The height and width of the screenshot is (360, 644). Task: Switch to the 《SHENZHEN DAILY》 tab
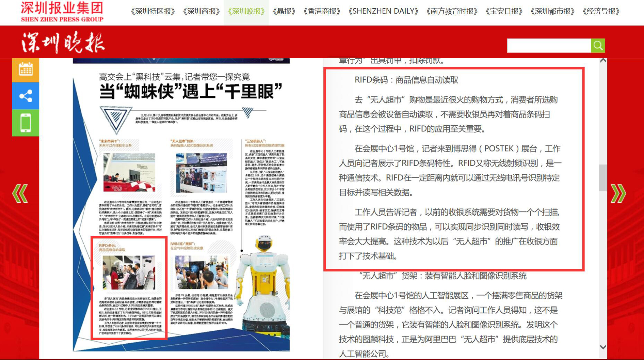pyautogui.click(x=383, y=11)
